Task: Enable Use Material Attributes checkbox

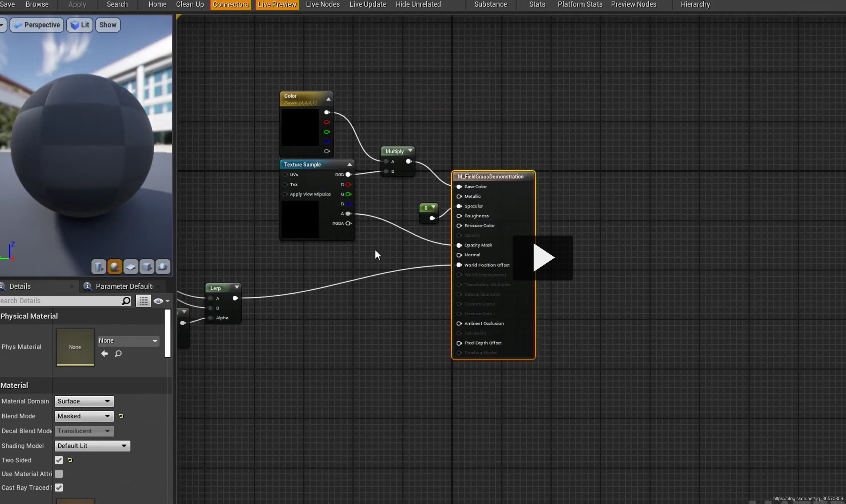Action: 59,474
